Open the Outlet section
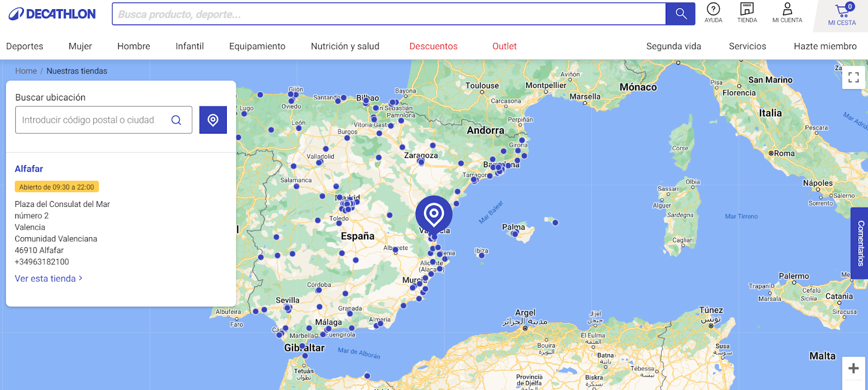Image resolution: width=868 pixels, height=390 pixels. [x=504, y=46]
